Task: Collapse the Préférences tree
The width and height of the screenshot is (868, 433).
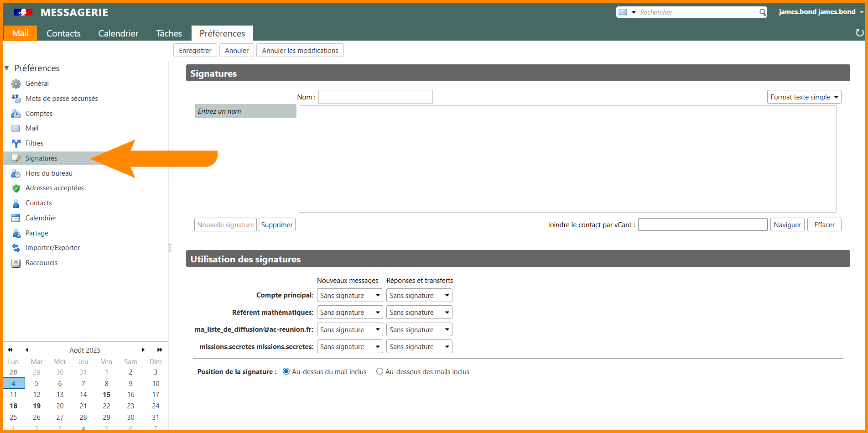Action: click(x=7, y=68)
